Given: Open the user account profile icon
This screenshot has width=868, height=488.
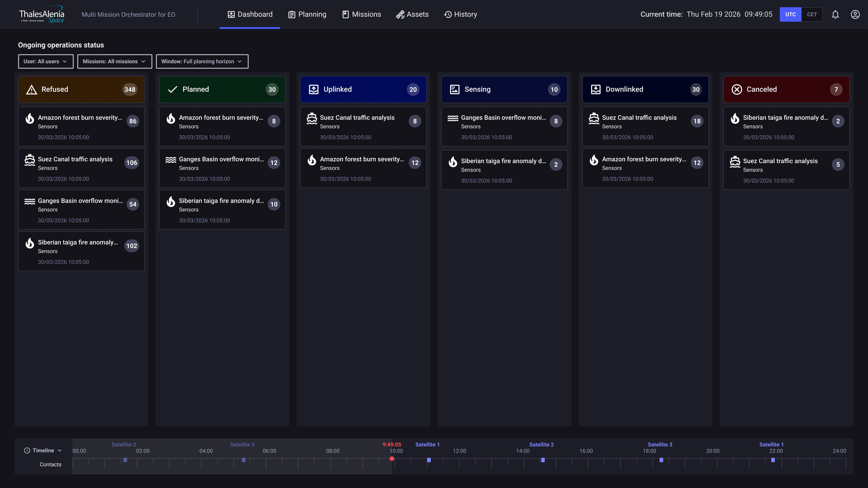Looking at the screenshot, I should 855,14.
